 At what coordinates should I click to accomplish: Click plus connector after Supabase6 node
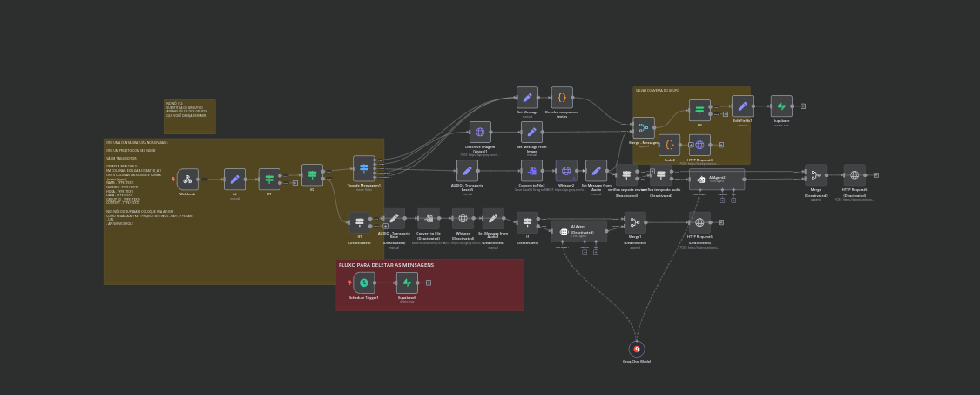pos(429,283)
